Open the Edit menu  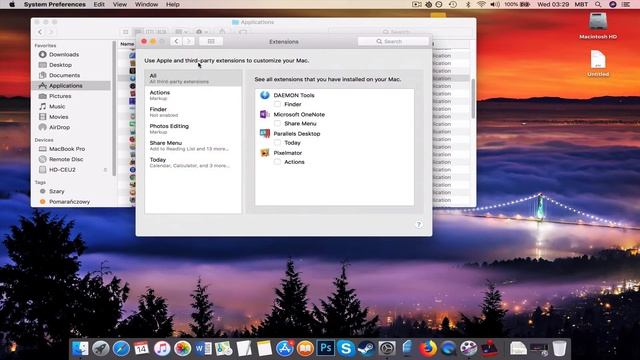point(99,4)
